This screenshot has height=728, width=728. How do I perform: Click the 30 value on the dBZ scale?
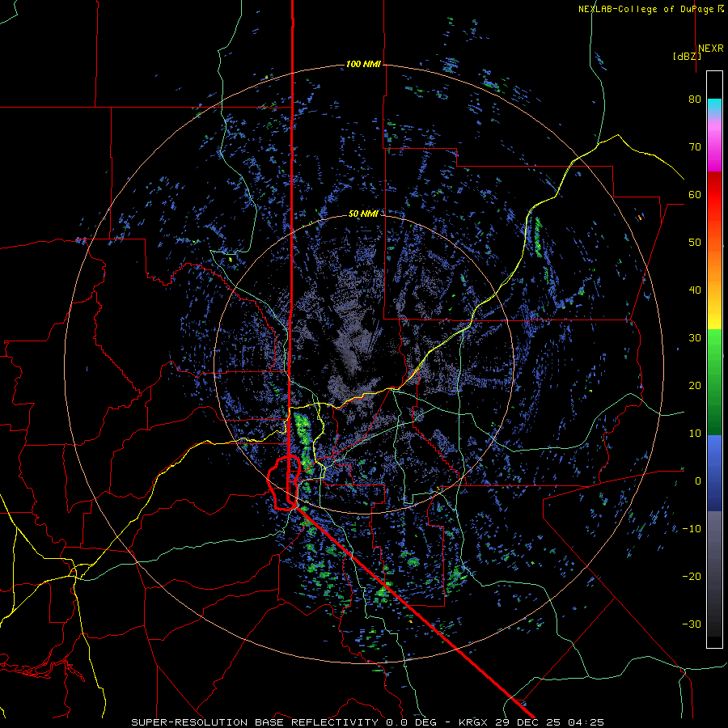tap(695, 337)
